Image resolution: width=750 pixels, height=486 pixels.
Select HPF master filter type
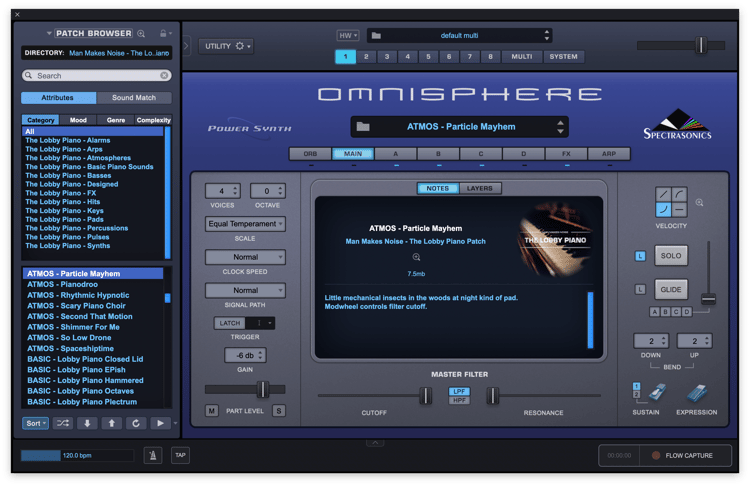click(x=459, y=400)
